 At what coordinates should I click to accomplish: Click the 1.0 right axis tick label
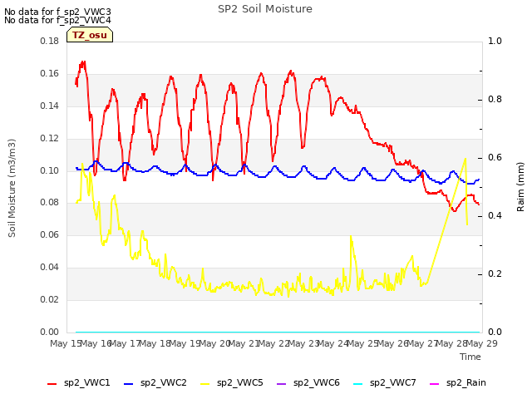[x=495, y=41]
